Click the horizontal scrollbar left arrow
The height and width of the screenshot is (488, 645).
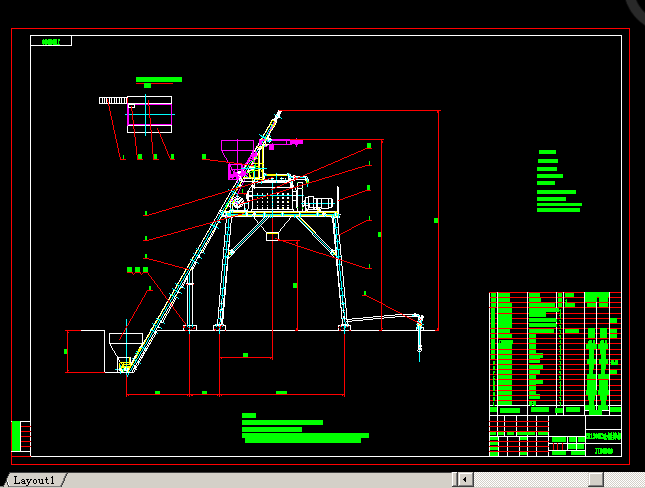click(465, 479)
